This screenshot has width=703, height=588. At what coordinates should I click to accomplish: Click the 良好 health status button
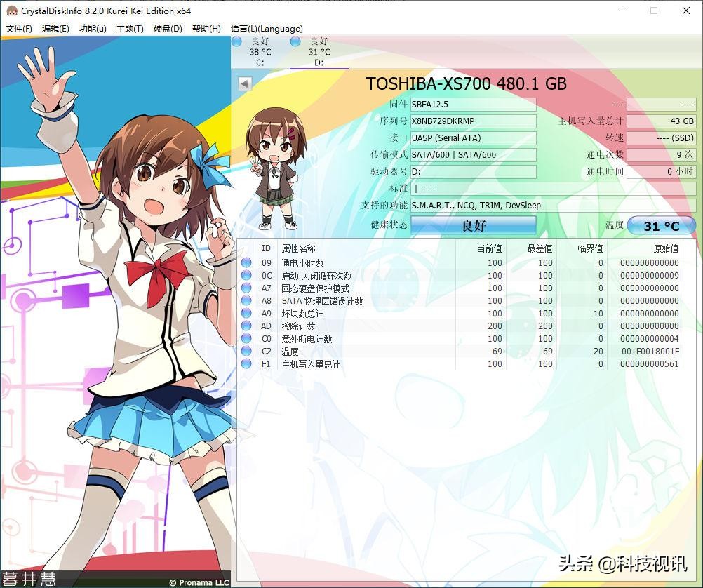[x=474, y=225]
